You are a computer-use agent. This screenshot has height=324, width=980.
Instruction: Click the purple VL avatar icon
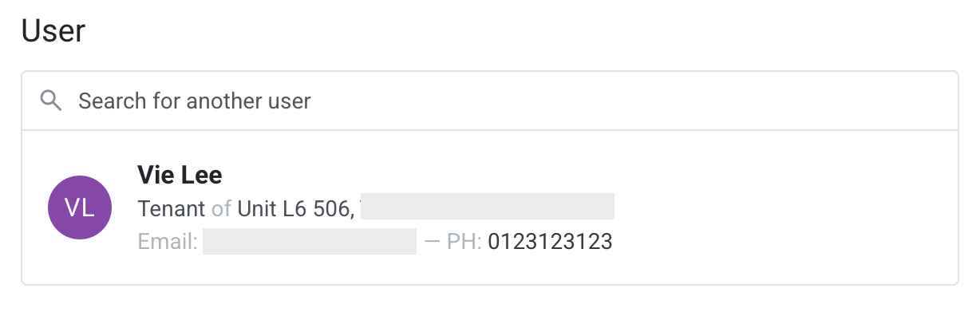[80, 207]
